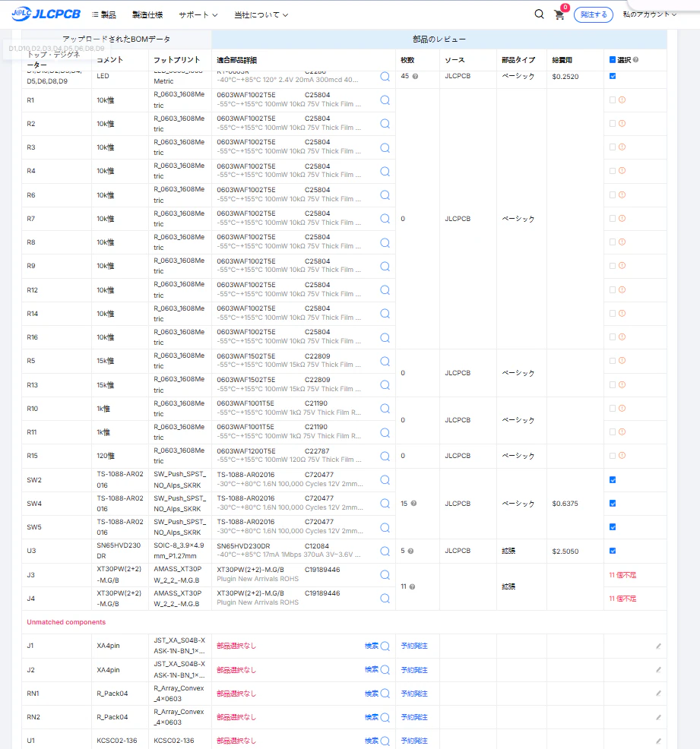The height and width of the screenshot is (749, 700).
Task: Click magnifier icon in the R1 row
Action: [385, 100]
